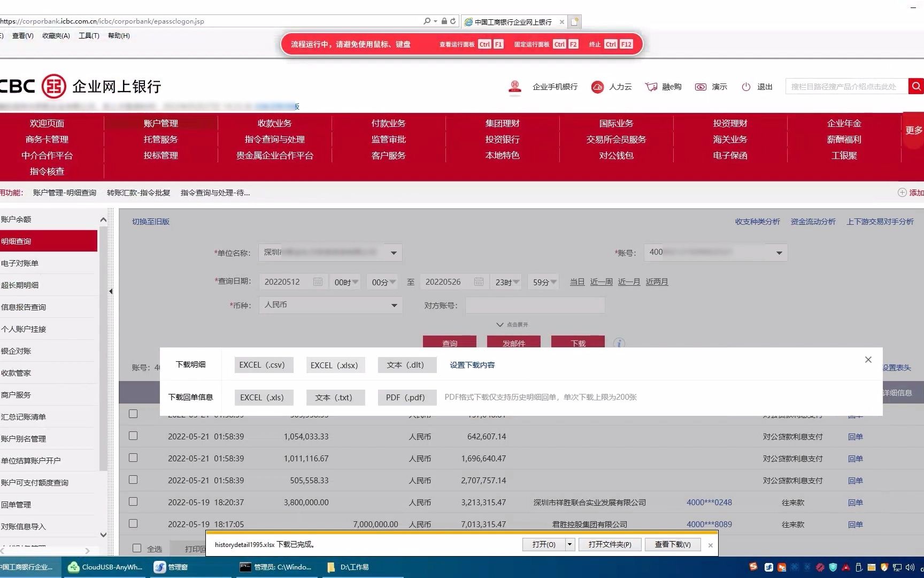
Task: Click the search magnifier in the search bar
Action: point(916,86)
